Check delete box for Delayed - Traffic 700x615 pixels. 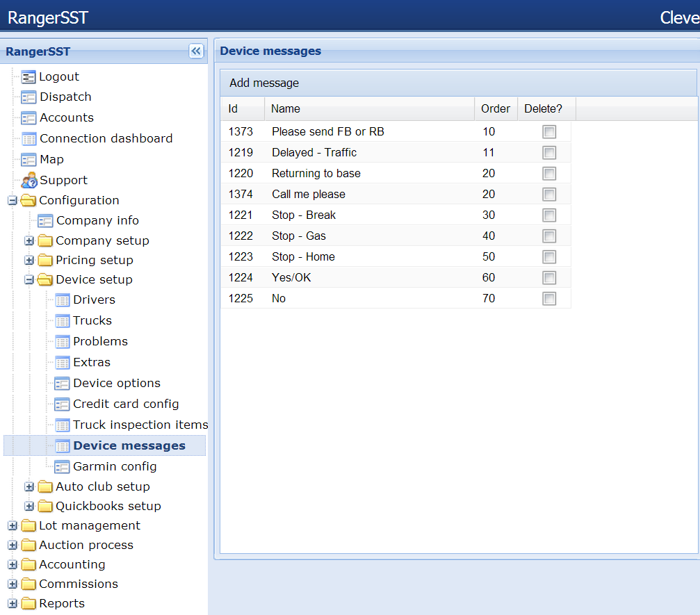(x=549, y=153)
